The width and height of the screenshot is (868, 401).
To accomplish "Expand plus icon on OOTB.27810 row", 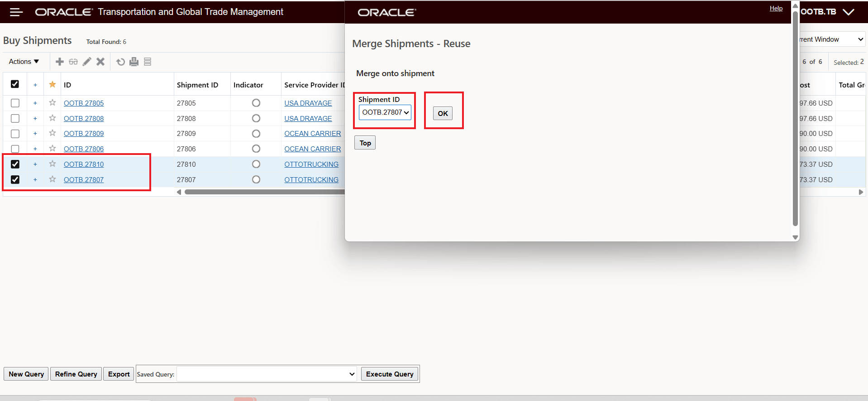I will coord(35,164).
